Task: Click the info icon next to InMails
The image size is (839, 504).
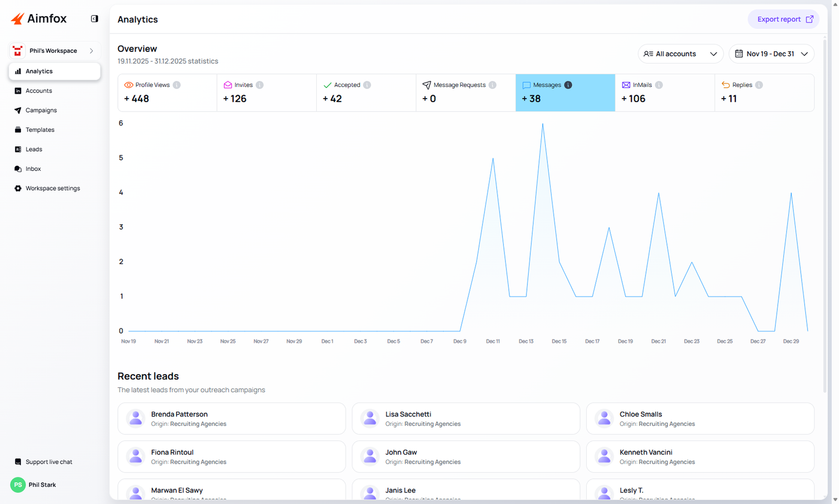Action: pos(659,85)
